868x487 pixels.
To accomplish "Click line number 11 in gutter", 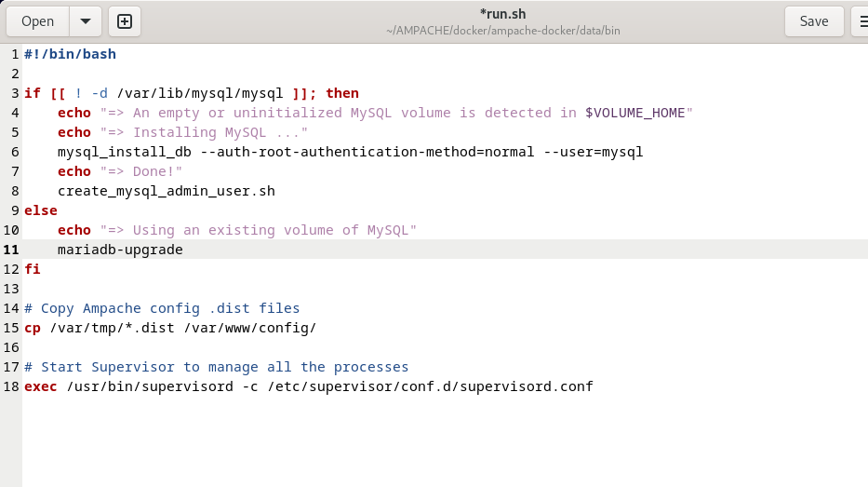I will [11, 250].
